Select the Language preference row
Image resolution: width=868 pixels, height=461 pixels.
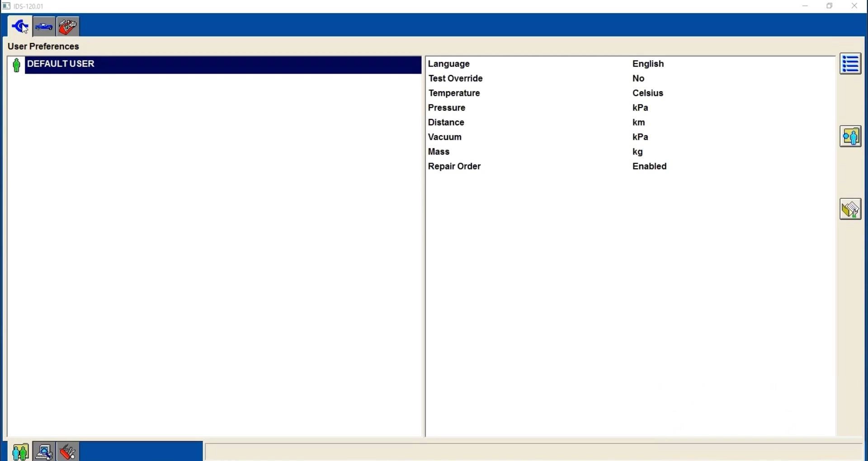630,64
